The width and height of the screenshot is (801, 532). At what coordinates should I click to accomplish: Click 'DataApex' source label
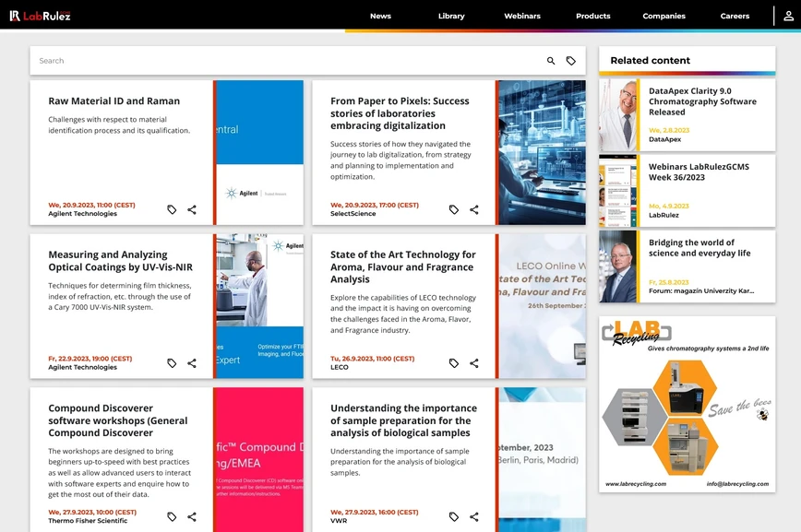pyautogui.click(x=664, y=139)
